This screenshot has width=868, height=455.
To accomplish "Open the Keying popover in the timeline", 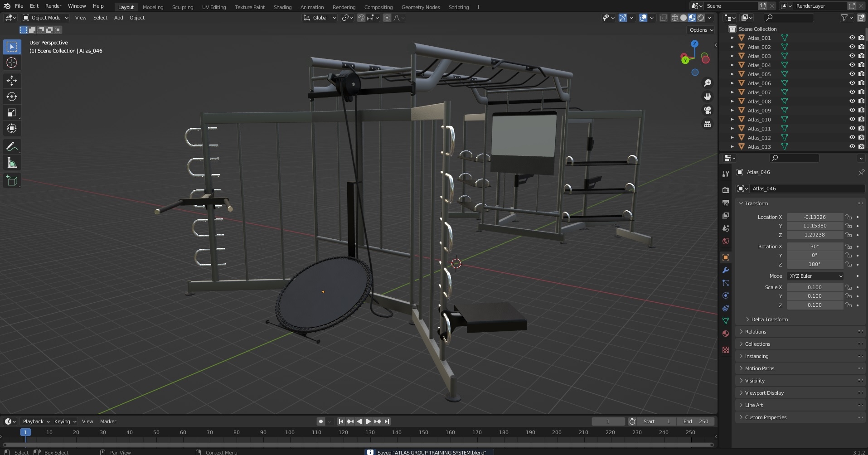I will pyautogui.click(x=65, y=421).
